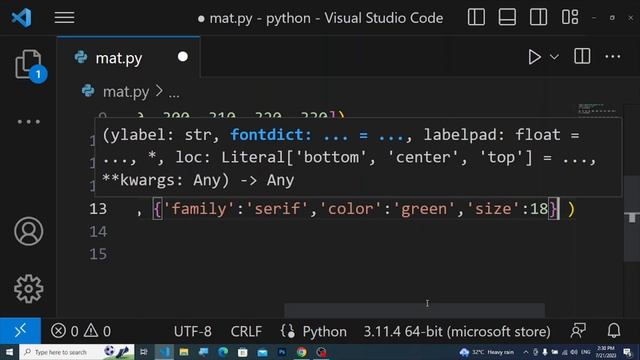This screenshot has width=640, height=360.
Task: Click the volume icon in system tray
Action: click(574, 352)
